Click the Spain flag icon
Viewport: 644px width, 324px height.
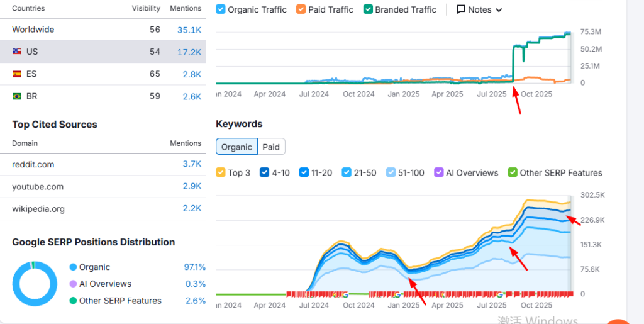pos(17,74)
